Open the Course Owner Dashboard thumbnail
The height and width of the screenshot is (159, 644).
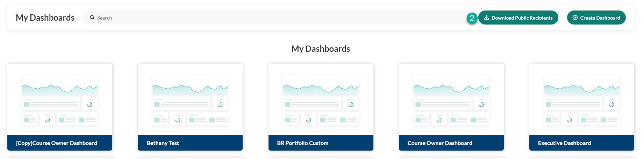pos(451,100)
